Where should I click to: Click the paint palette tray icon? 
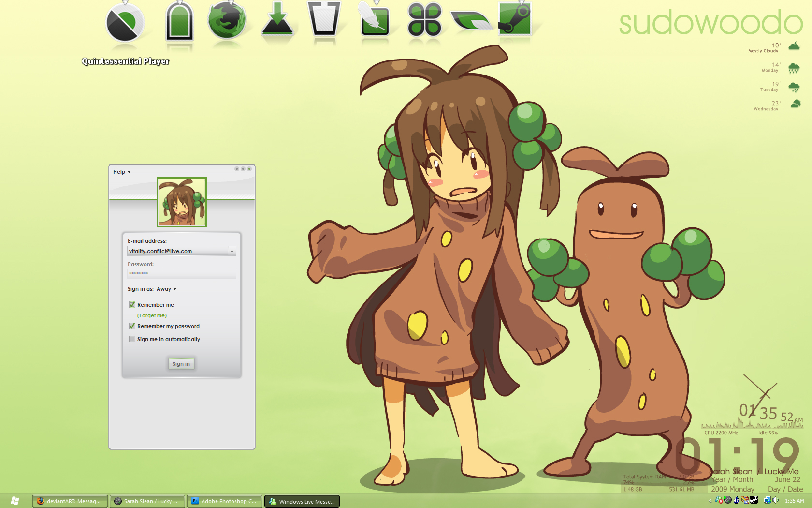(745, 500)
